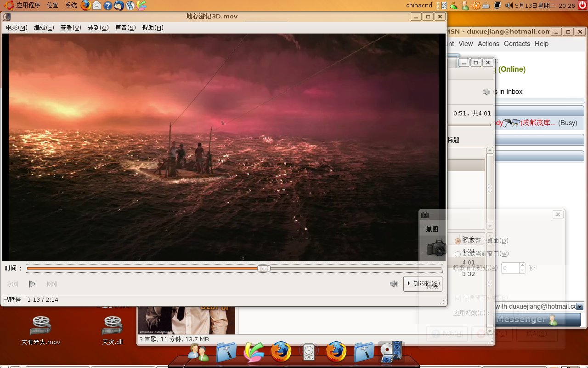Open the View menu in MSN window
Screen dimensions: 588x368
point(465,44)
